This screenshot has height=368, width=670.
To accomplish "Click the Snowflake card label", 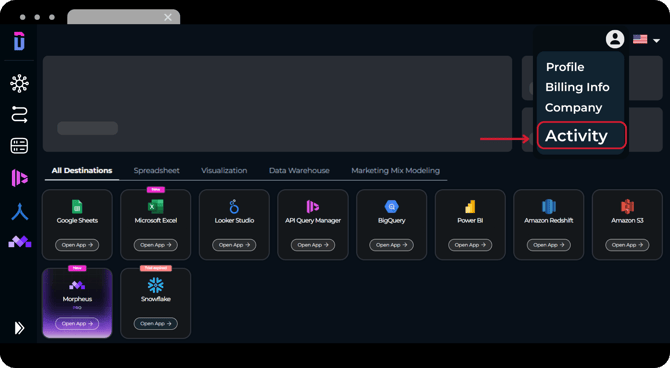I will pyautogui.click(x=156, y=299).
